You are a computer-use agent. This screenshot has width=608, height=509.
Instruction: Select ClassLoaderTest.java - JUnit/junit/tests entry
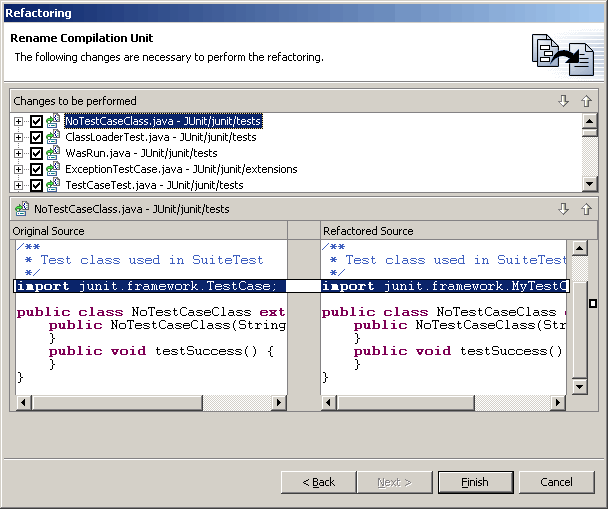tap(160, 138)
